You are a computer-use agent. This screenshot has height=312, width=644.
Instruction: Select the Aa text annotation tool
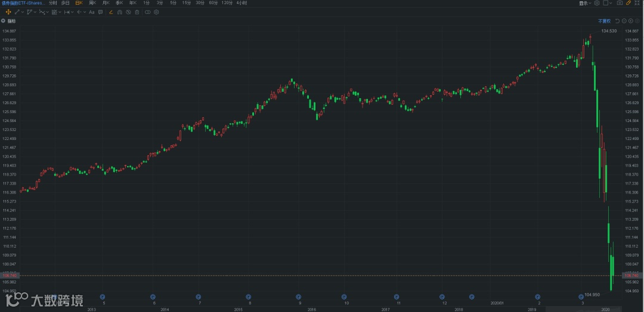click(92, 12)
